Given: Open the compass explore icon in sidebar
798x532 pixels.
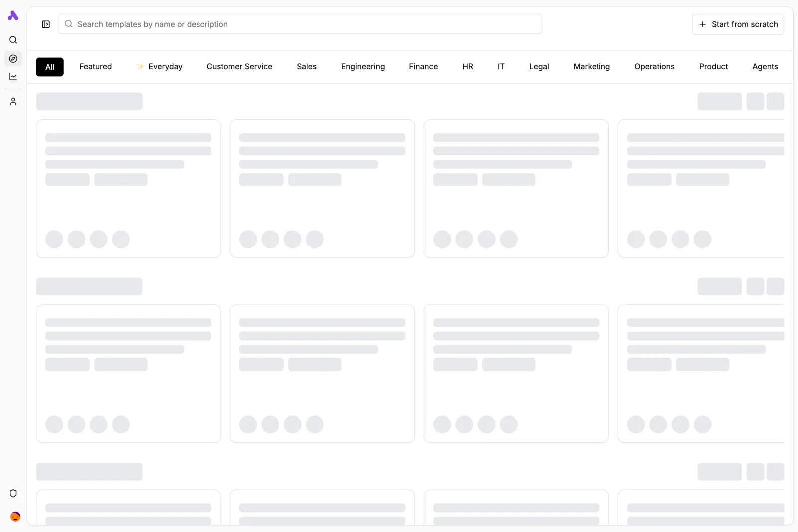Looking at the screenshot, I should 13,59.
